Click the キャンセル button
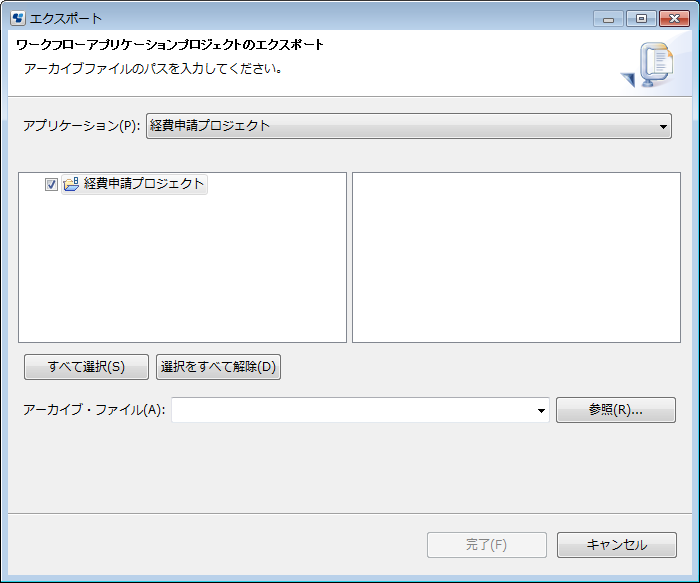 click(x=617, y=545)
